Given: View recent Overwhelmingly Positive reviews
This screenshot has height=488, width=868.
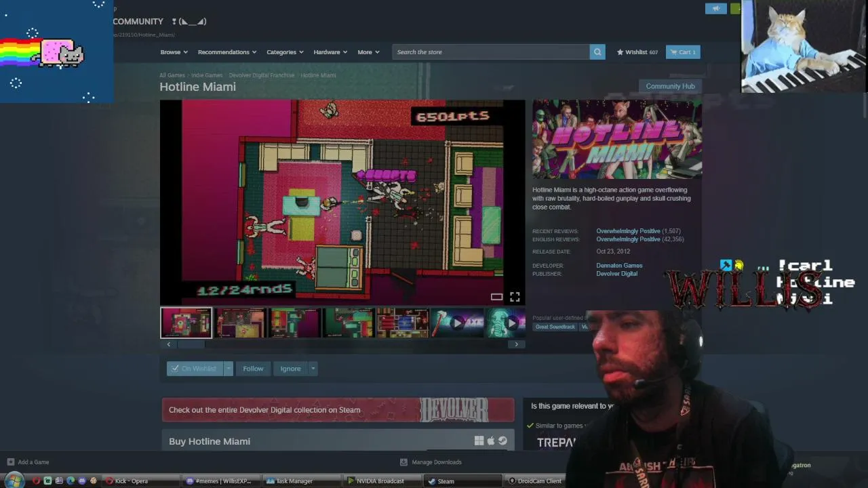Looking at the screenshot, I should [x=628, y=231].
